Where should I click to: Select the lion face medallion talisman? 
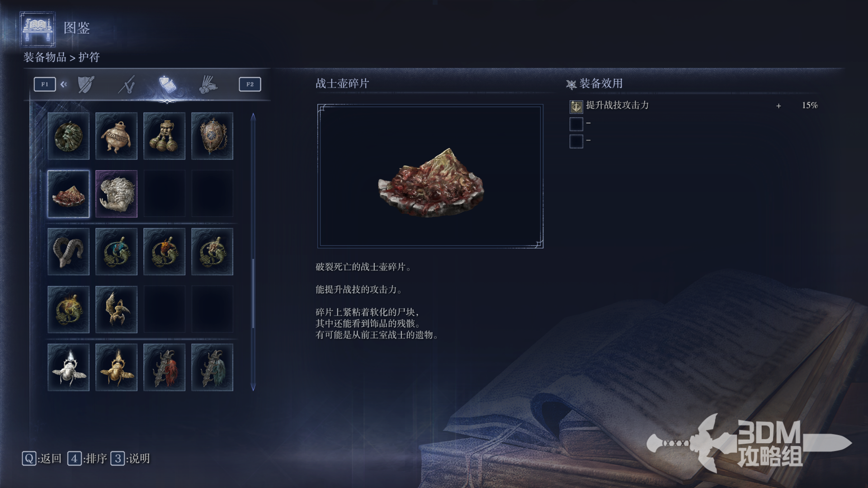[68, 136]
